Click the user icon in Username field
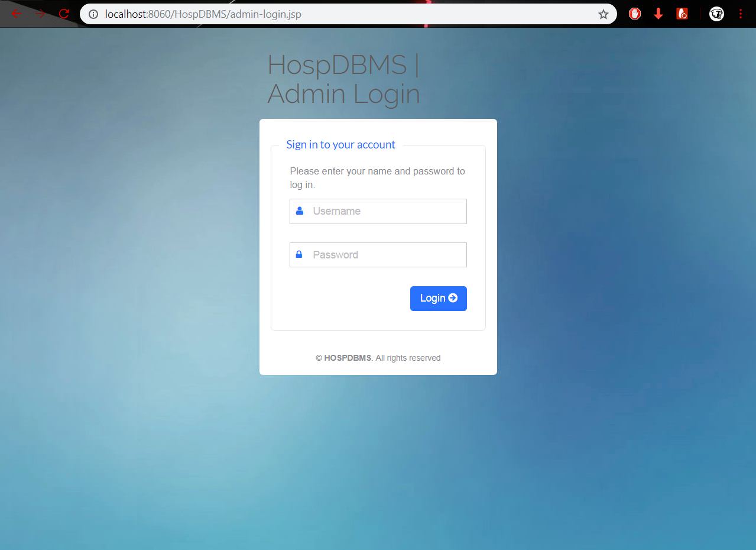756x550 pixels. point(300,211)
